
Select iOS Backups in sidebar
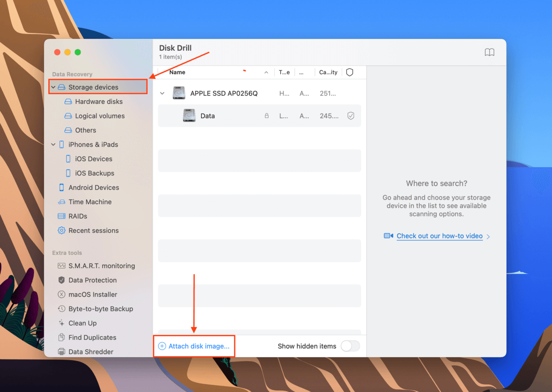[x=95, y=173]
